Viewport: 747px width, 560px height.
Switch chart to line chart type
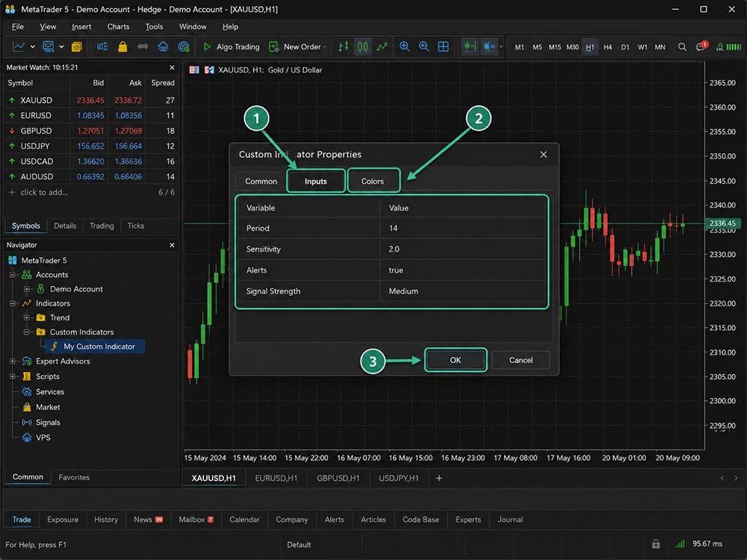point(382,46)
